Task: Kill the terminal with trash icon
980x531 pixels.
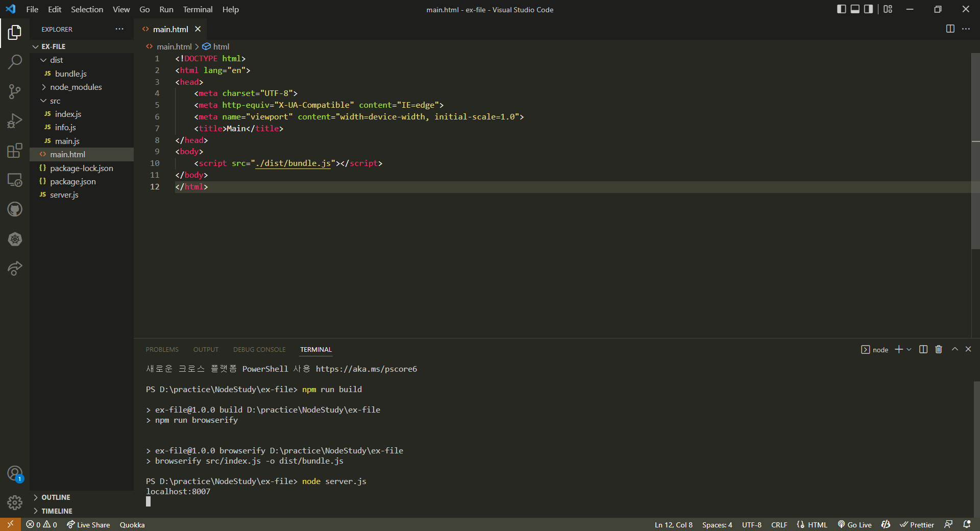Action: (939, 349)
